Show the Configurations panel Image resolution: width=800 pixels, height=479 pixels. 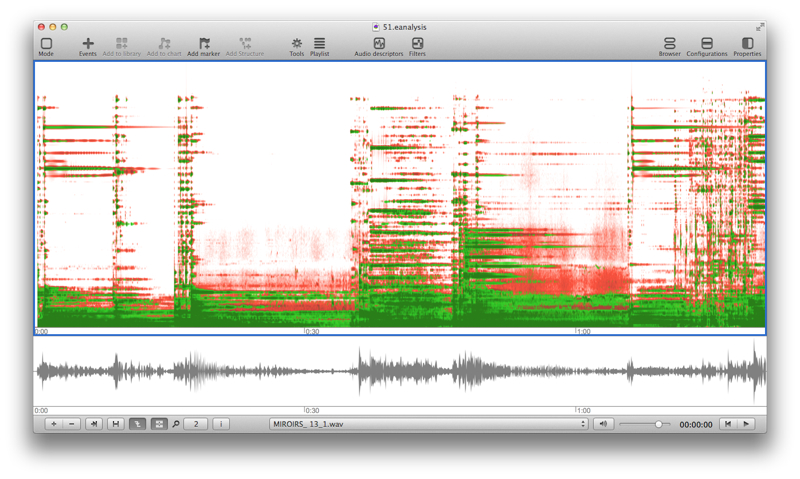[x=707, y=43]
